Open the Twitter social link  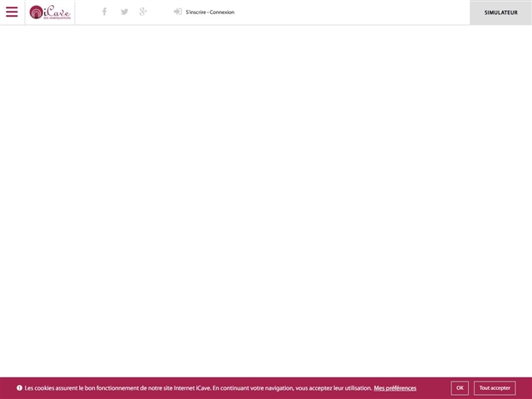[125, 12]
